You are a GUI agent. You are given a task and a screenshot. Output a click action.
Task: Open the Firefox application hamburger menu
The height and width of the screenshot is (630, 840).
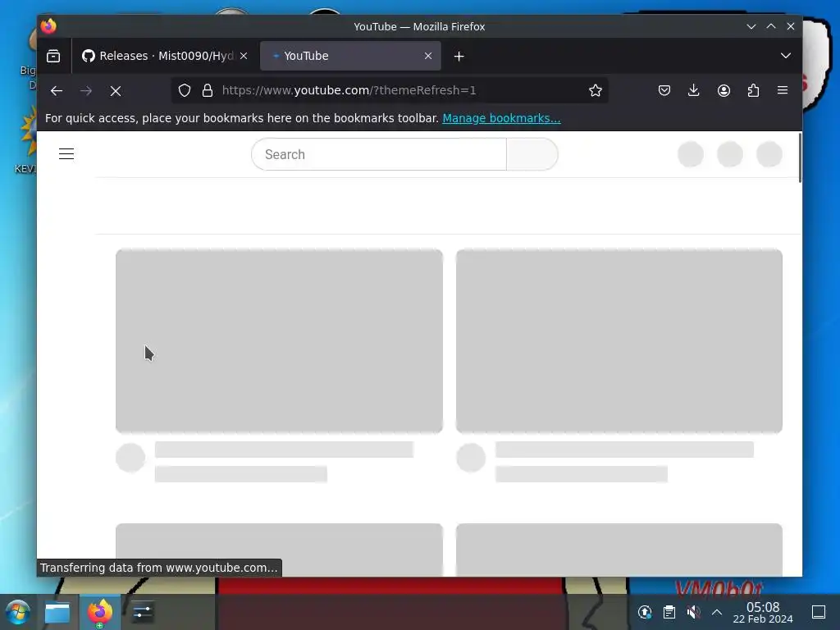pos(783,90)
